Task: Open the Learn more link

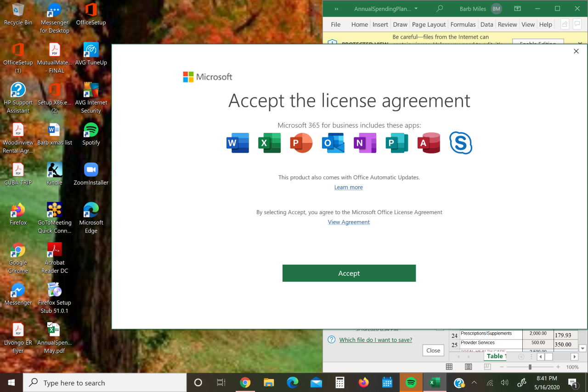Action: click(349, 187)
